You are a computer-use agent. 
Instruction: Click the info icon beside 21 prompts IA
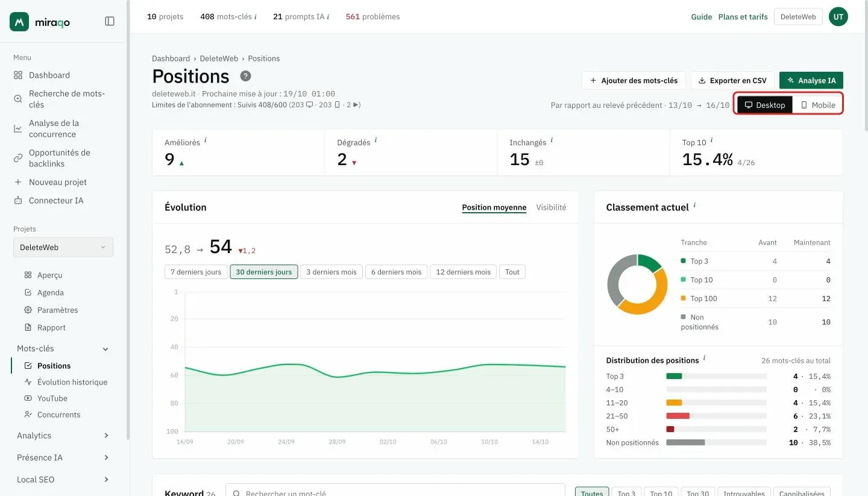[328, 17]
